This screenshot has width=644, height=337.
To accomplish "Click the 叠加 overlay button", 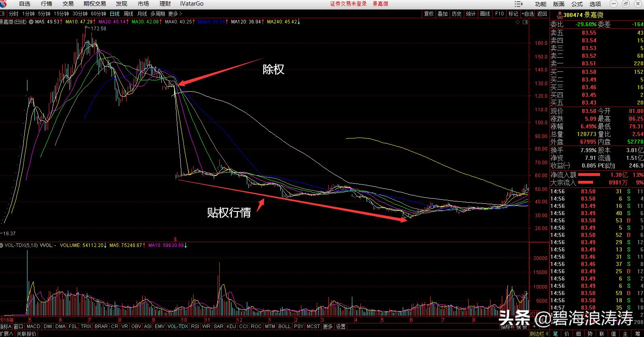I will point(442,14).
